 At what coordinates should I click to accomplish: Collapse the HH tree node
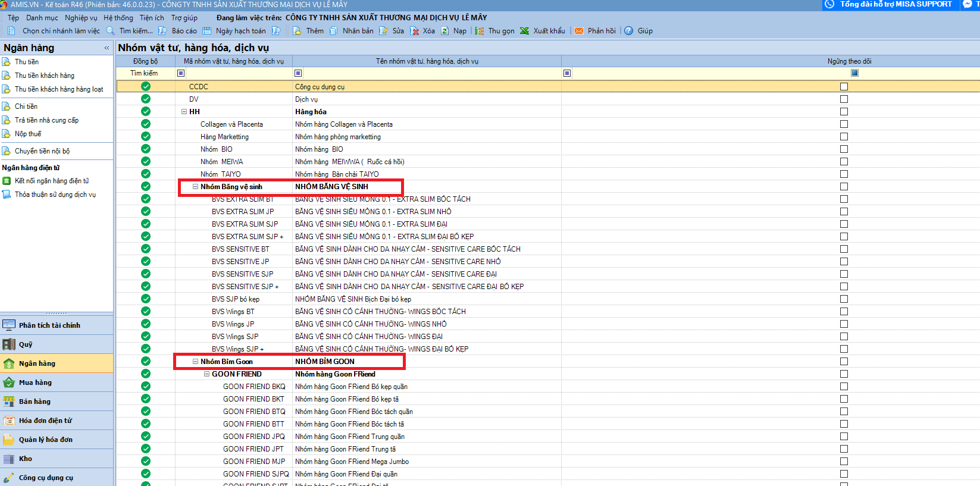(x=184, y=112)
